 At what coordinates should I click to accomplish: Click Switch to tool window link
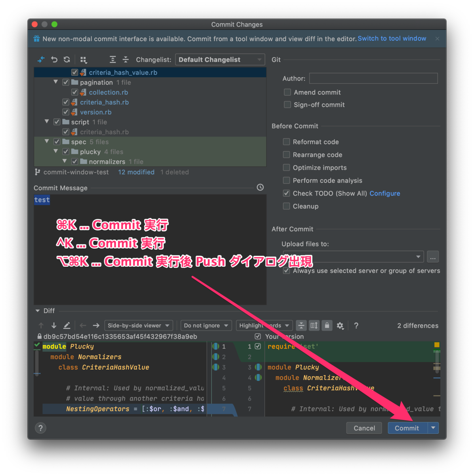point(392,38)
